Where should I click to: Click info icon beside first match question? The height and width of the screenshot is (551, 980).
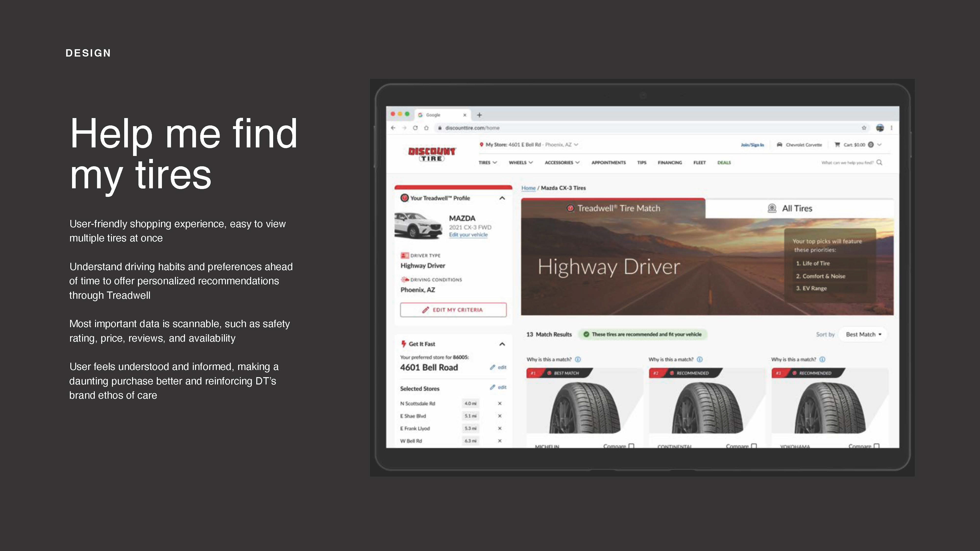578,359
